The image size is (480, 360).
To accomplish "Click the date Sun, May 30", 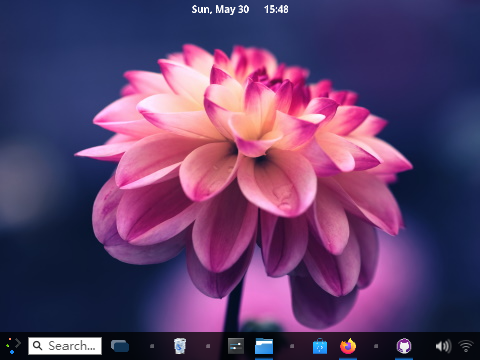I will (220, 9).
